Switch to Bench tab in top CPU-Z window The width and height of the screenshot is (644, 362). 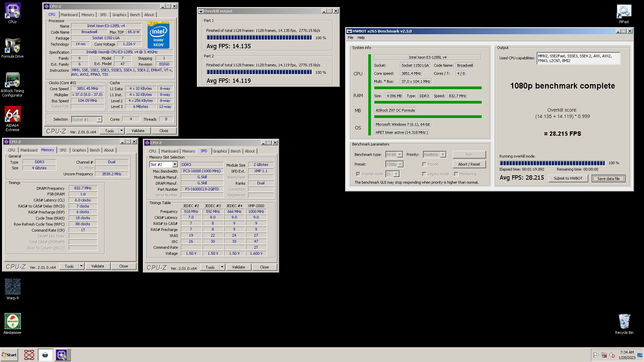click(135, 15)
